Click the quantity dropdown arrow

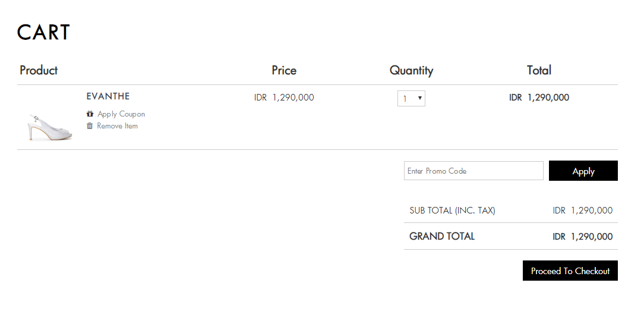(x=420, y=98)
